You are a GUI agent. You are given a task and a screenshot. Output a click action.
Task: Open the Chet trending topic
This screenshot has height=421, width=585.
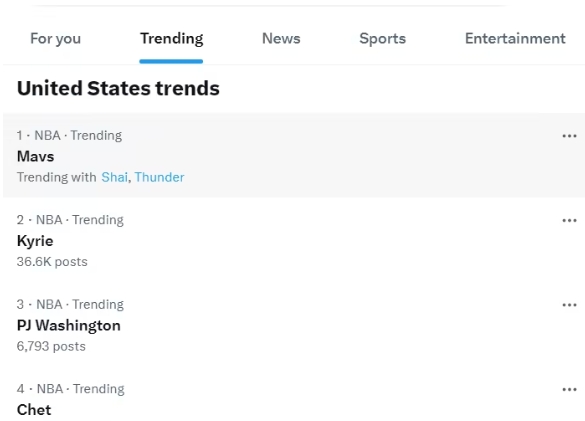pyautogui.click(x=34, y=410)
